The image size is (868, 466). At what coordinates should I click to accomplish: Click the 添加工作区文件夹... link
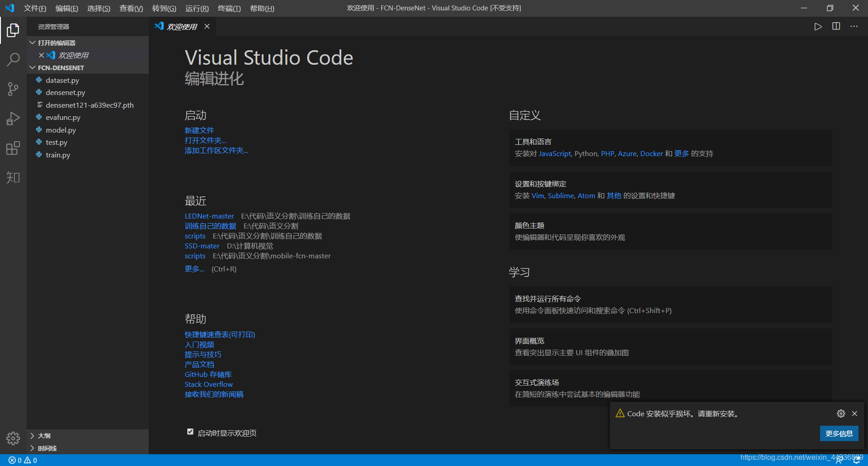216,150
